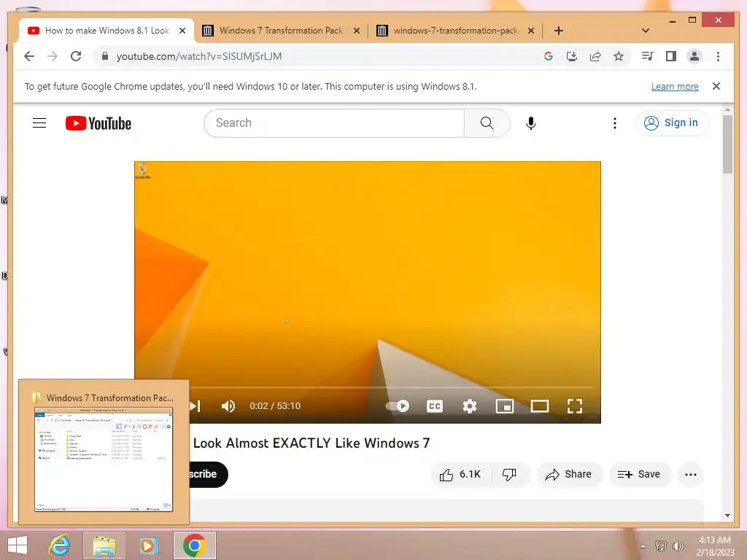Open a new Chrome tab
The image size is (747, 560).
559,31
